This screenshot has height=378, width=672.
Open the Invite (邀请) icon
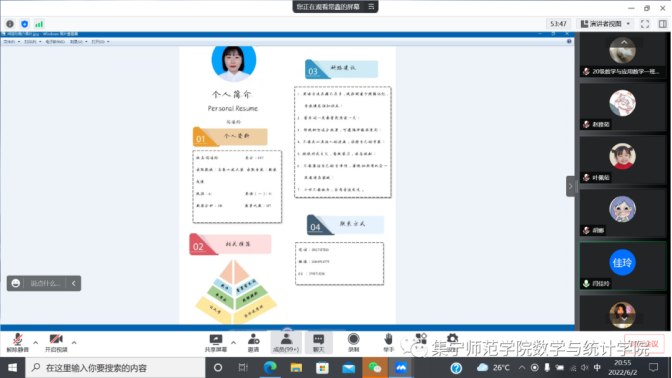[x=253, y=343]
